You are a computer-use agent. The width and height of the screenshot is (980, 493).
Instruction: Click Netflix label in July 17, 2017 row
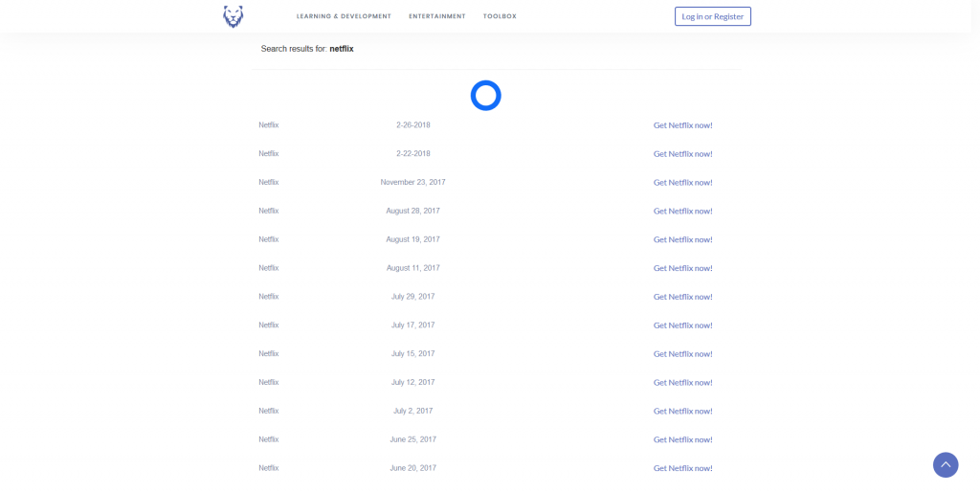(269, 325)
